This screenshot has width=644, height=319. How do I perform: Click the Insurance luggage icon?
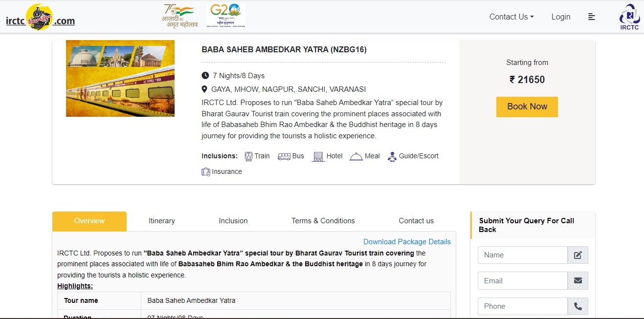click(x=206, y=172)
